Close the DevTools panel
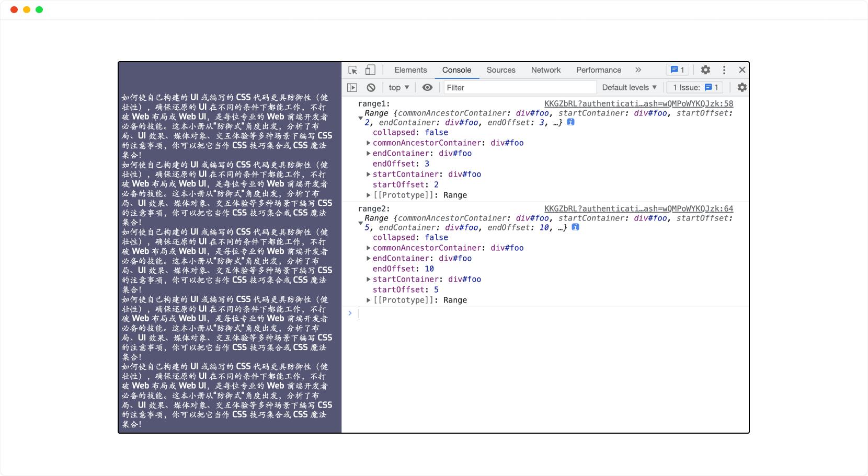 [x=742, y=70]
